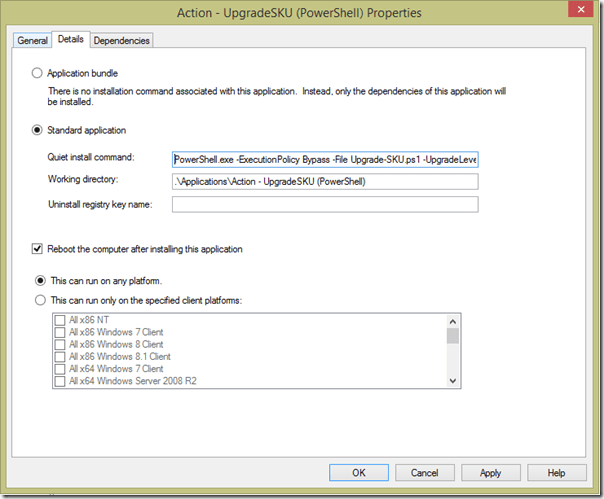Click Apply to save changes

[x=490, y=472]
